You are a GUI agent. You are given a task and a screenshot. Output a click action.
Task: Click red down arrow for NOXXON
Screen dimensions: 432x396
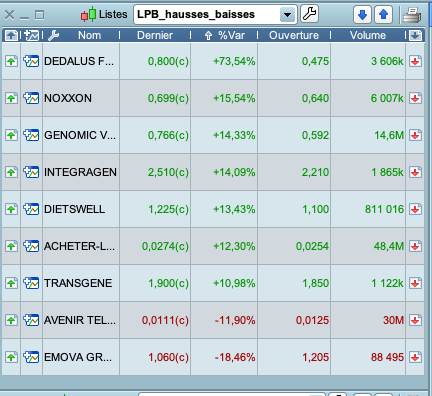click(415, 98)
